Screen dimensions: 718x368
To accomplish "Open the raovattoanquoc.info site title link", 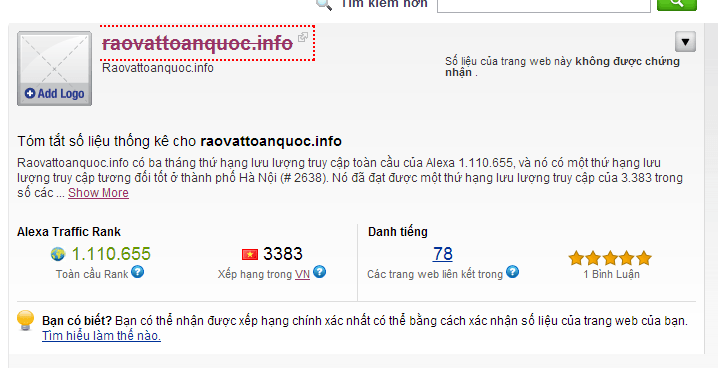I will pyautogui.click(x=197, y=43).
